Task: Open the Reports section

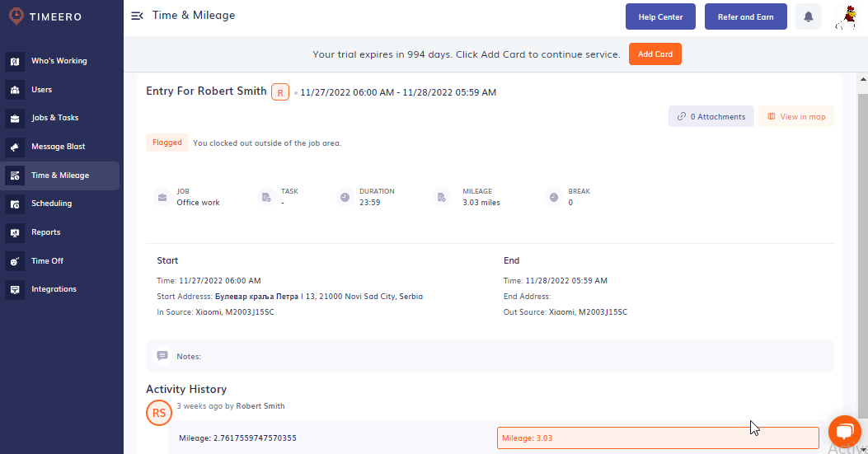Action: [45, 232]
